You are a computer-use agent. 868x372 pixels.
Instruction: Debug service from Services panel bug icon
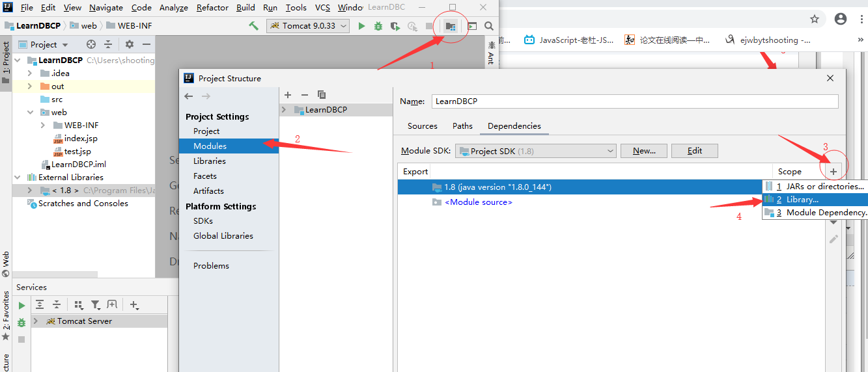pos(21,323)
